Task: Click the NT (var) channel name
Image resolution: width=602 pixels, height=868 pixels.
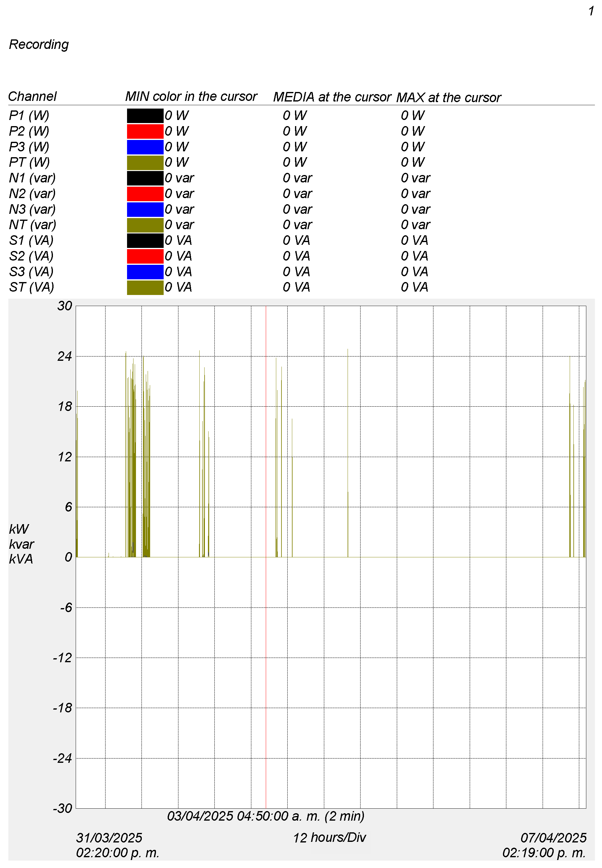Action: (x=32, y=225)
